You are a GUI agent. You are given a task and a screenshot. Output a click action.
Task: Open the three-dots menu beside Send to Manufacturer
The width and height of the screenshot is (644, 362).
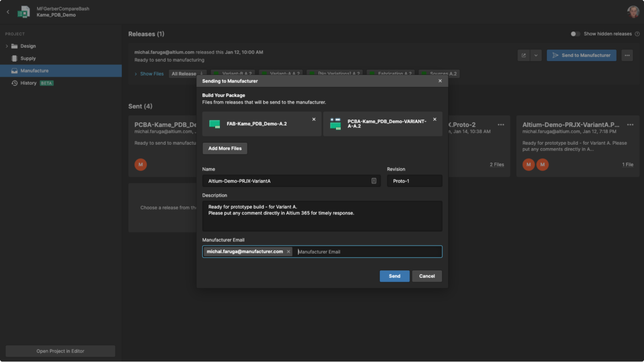coord(626,55)
